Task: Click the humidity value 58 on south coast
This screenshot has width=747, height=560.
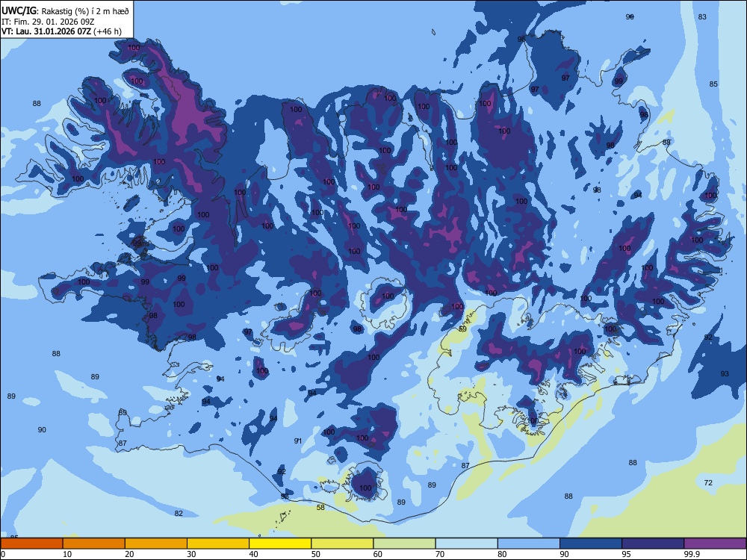Action: pyautogui.click(x=320, y=507)
